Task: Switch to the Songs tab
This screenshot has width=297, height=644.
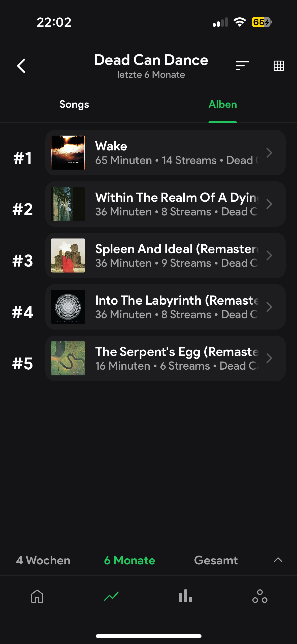Action: coord(74,104)
